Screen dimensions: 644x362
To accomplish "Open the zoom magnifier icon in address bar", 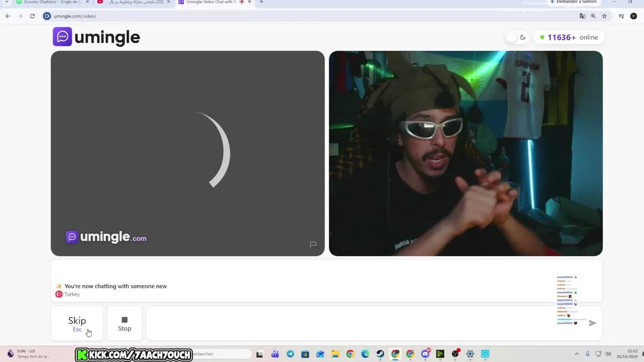I will (593, 16).
